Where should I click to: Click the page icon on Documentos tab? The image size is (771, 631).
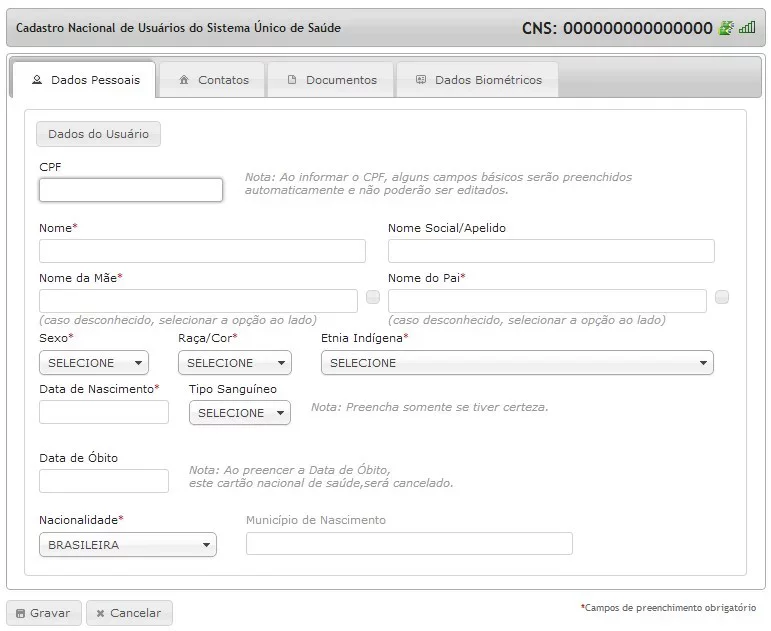(x=292, y=80)
